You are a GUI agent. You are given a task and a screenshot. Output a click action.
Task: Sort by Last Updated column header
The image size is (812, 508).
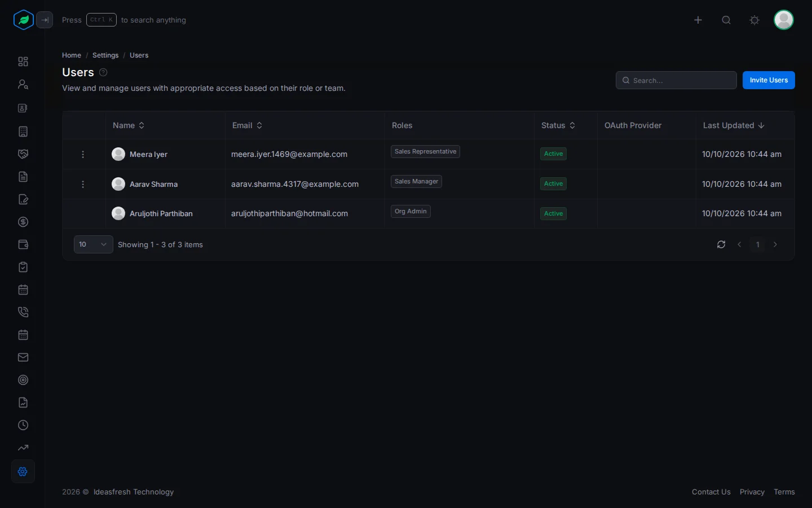(x=734, y=125)
